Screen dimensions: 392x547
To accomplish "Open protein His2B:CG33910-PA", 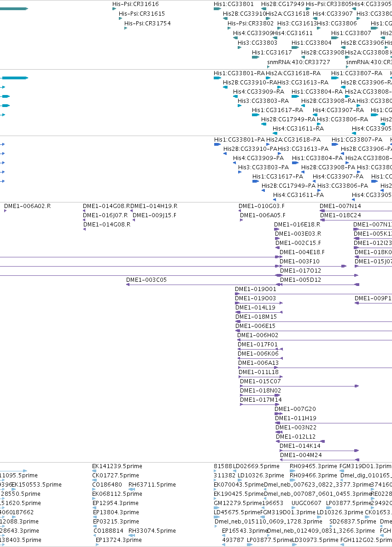I will 250,149.
